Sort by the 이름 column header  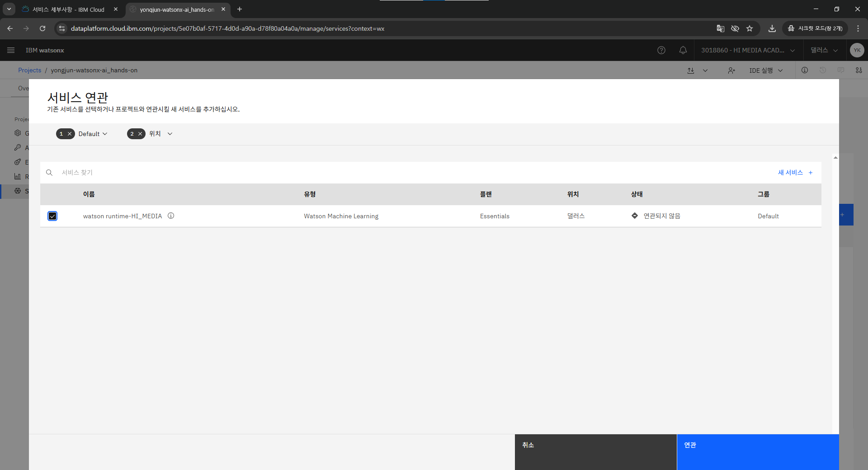89,194
